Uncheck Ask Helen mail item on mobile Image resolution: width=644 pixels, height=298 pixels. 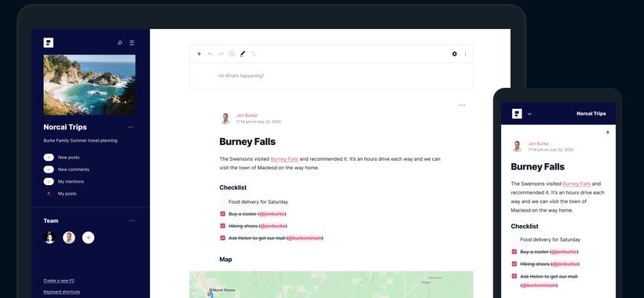pyautogui.click(x=514, y=276)
